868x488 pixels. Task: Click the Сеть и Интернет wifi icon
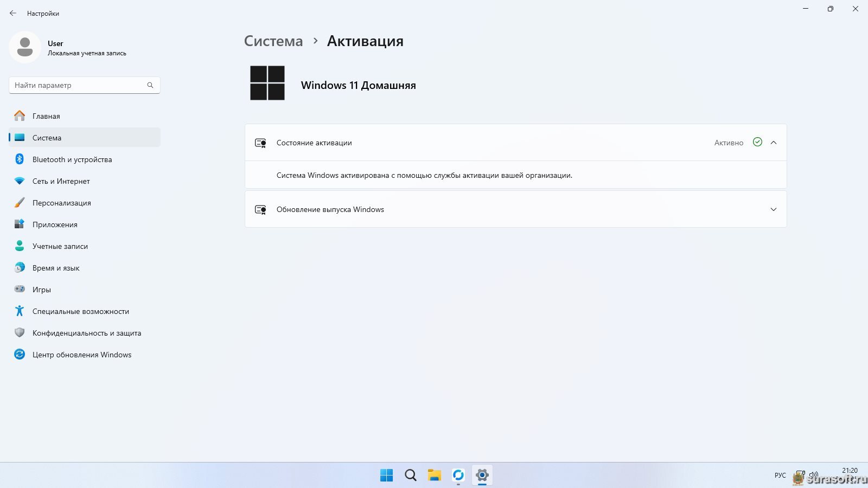[x=20, y=181]
